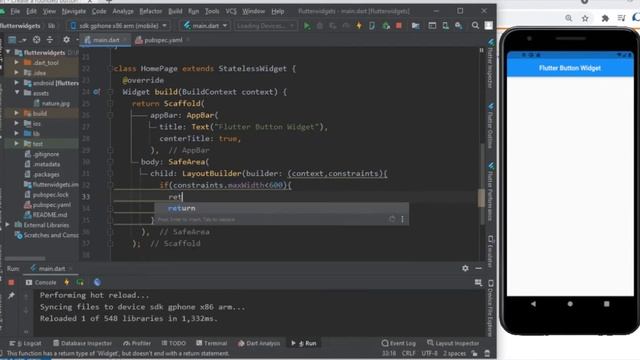The width and height of the screenshot is (640, 360).
Task: Stop the running app with red square
Action: (399, 26)
